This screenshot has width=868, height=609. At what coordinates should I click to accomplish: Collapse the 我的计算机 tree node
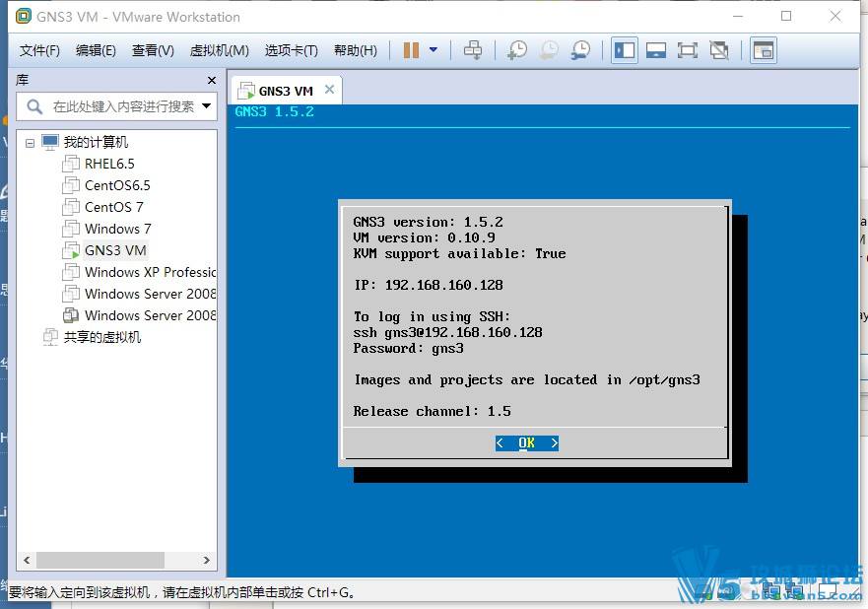click(x=31, y=143)
